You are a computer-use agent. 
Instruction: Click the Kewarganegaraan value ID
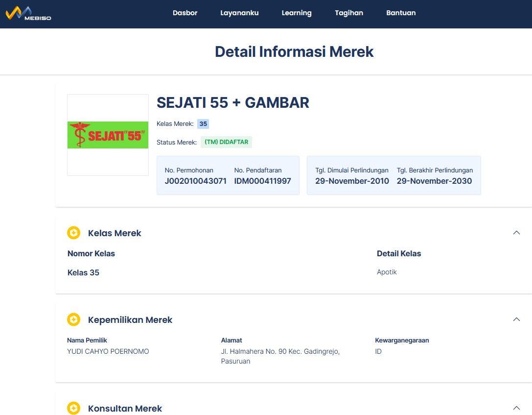click(378, 351)
